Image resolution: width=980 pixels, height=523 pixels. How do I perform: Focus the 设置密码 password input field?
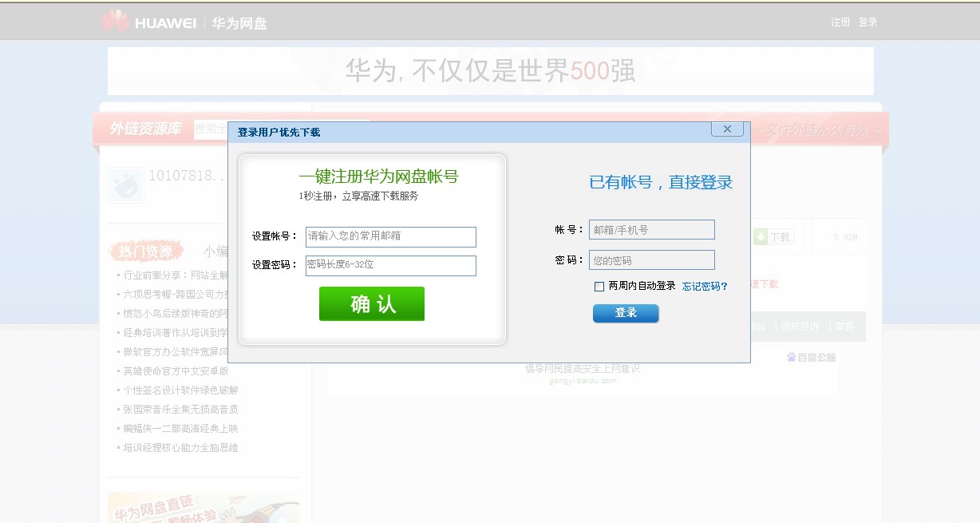click(391, 265)
